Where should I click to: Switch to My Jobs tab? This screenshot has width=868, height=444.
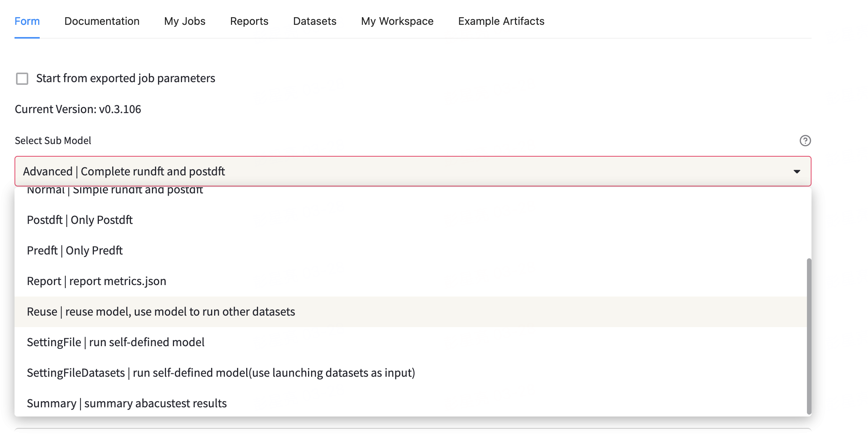[x=185, y=21]
